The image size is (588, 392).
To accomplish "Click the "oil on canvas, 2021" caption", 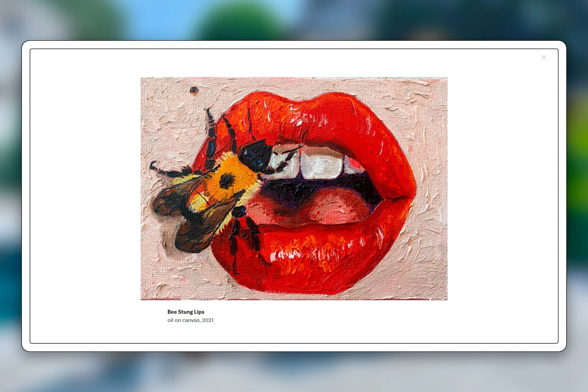I will coord(190,320).
